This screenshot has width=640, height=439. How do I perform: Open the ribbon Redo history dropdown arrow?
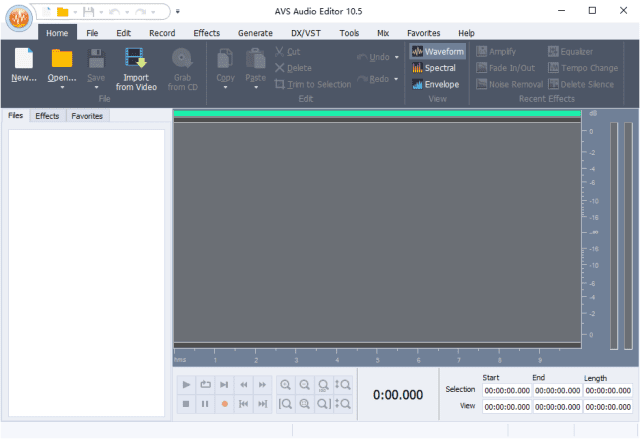396,79
